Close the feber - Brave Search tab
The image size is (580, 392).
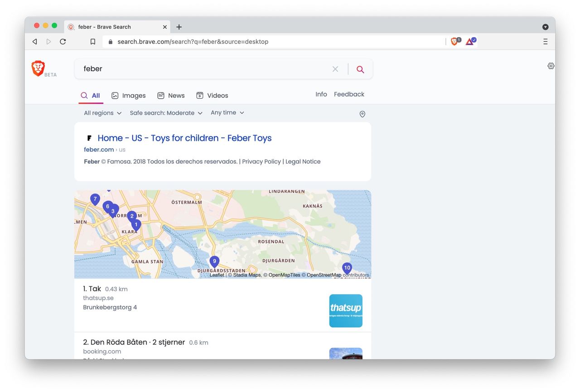click(165, 27)
